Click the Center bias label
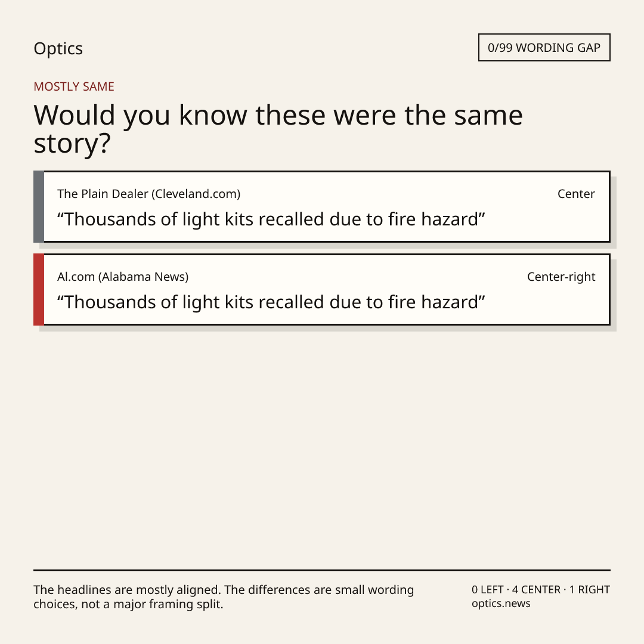Viewport: 644px width, 644px height. pos(576,194)
